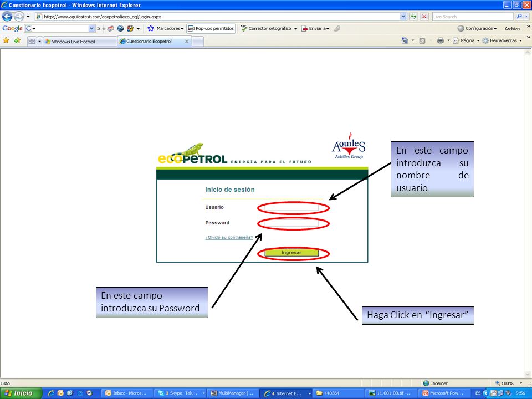Click the colorful blocks icon in Google toolbar
The height and width of the screenshot is (399, 532).
[x=130, y=28]
